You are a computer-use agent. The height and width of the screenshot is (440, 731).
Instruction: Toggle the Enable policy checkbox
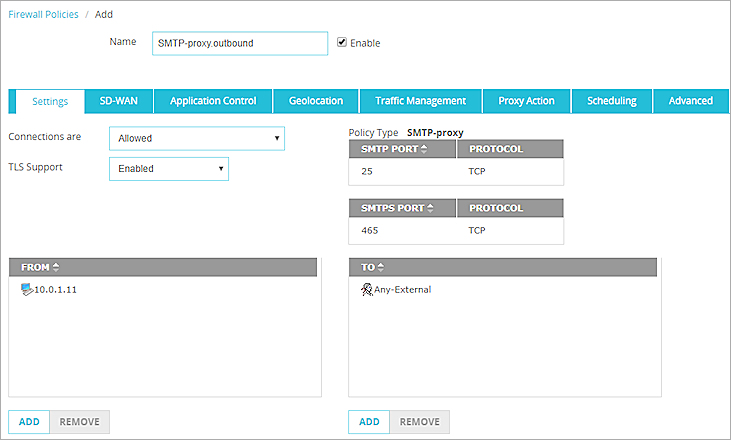tap(342, 43)
